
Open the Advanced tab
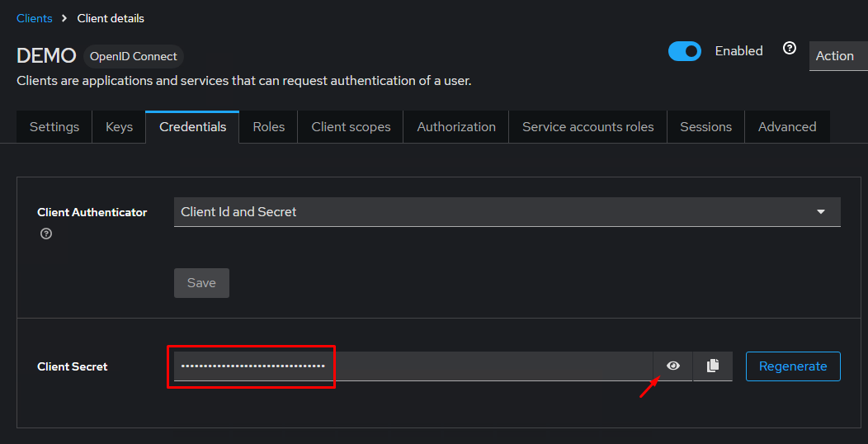[787, 127]
